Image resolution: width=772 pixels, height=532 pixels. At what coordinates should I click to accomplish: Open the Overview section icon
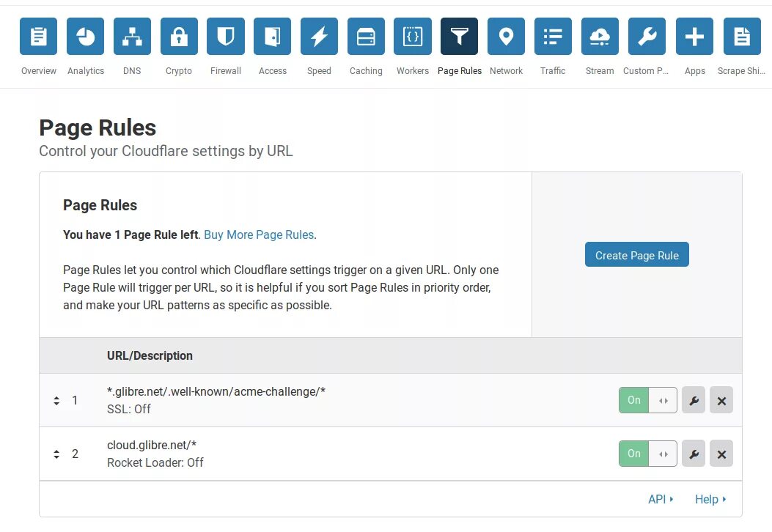point(38,37)
